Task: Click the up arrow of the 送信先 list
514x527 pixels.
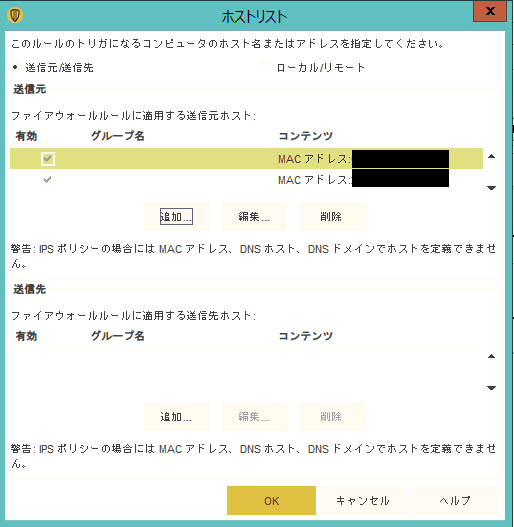Action: click(491, 356)
